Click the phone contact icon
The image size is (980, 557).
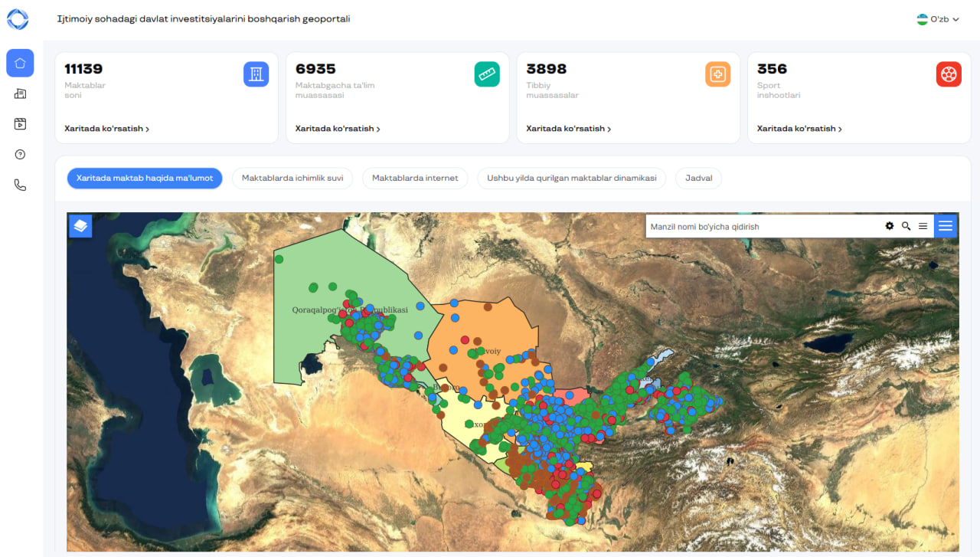tap(20, 185)
